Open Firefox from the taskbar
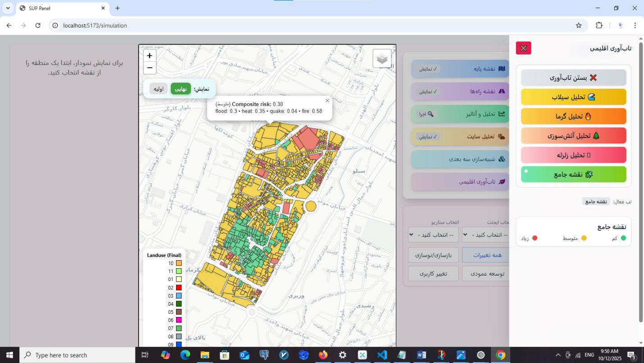Viewport: 644px width, 363px height. [x=323, y=355]
